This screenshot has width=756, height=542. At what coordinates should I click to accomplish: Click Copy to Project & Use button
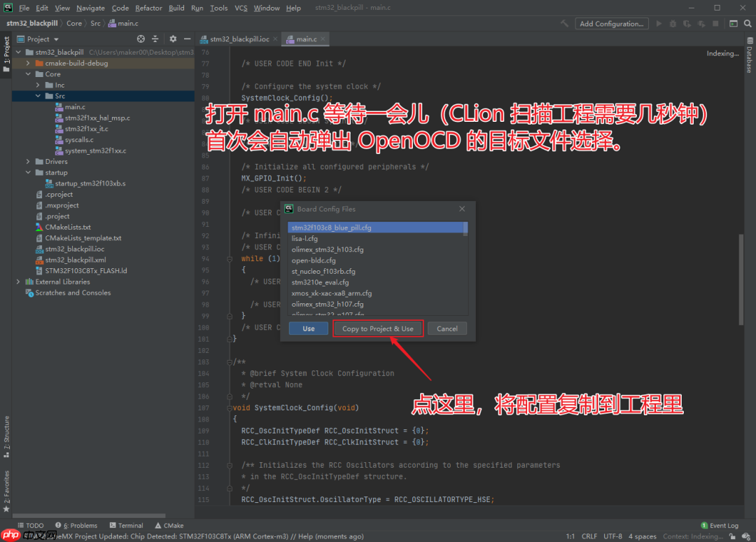(378, 328)
